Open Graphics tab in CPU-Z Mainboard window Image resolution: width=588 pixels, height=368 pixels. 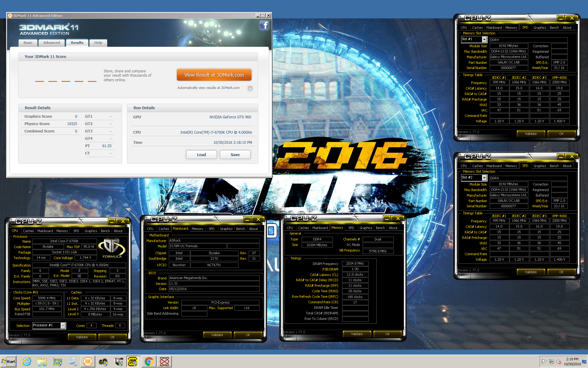point(226,229)
